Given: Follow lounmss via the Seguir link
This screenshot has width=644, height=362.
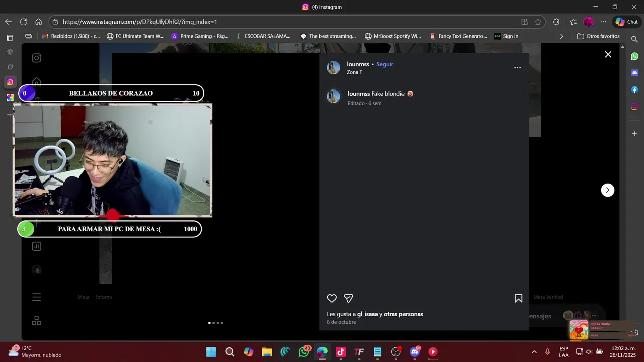Looking at the screenshot, I should 385,64.
